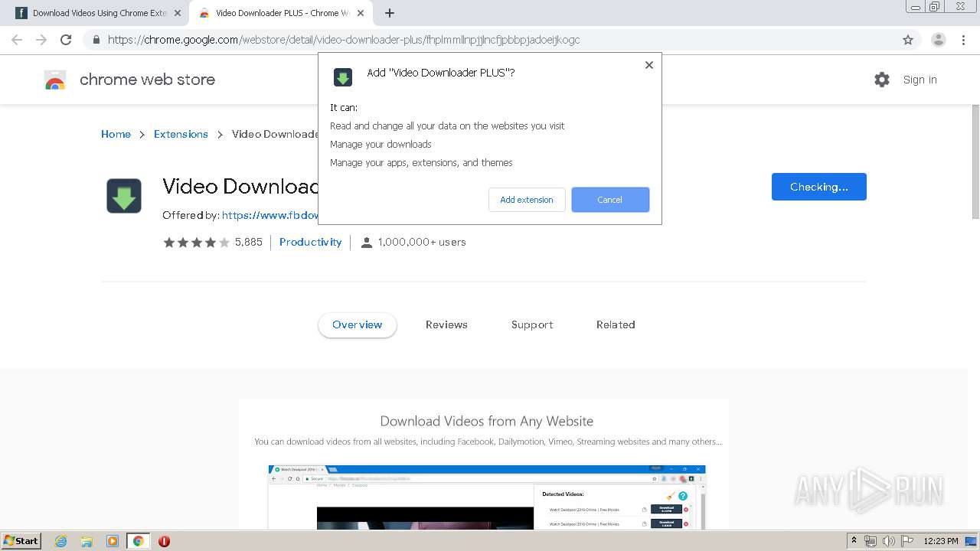Image resolution: width=980 pixels, height=551 pixels.
Task: Bookmark this page with star icon
Action: 908,40
